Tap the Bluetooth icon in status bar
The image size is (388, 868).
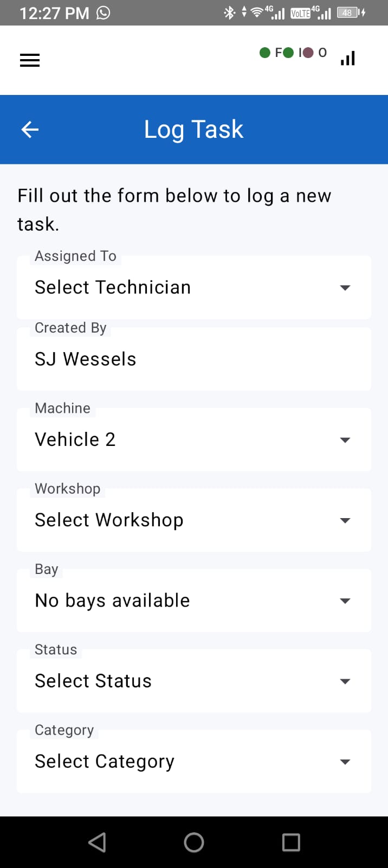click(230, 12)
